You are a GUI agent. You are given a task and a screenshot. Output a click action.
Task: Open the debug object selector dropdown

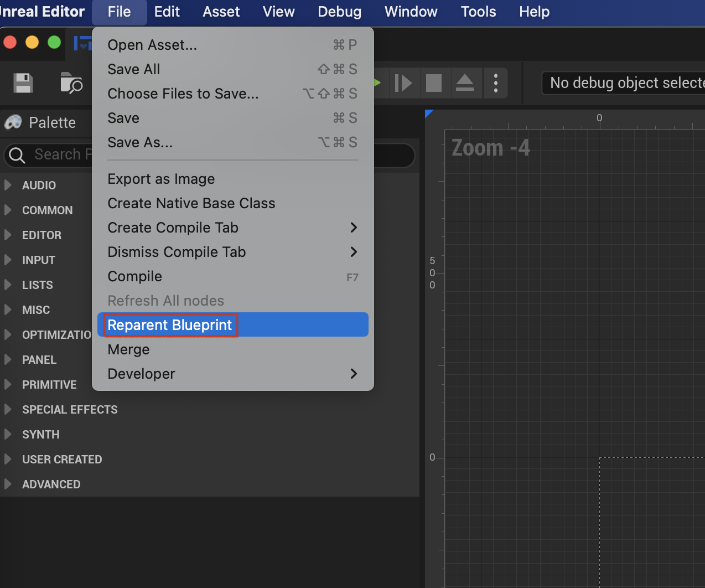(624, 83)
